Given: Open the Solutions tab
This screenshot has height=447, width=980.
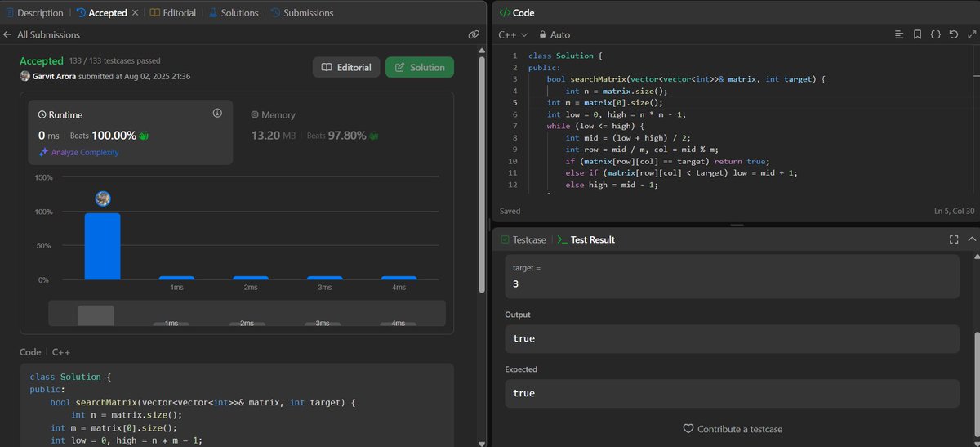Looking at the screenshot, I should click(234, 13).
